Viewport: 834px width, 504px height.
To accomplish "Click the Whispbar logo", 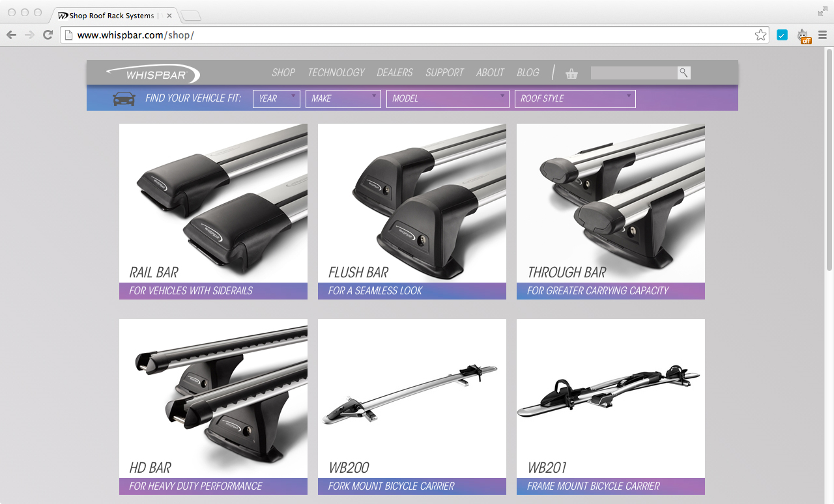I will [154, 74].
